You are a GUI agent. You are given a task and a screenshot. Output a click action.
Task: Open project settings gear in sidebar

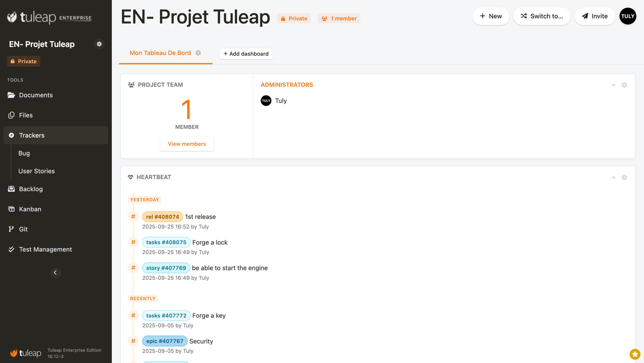pos(99,44)
